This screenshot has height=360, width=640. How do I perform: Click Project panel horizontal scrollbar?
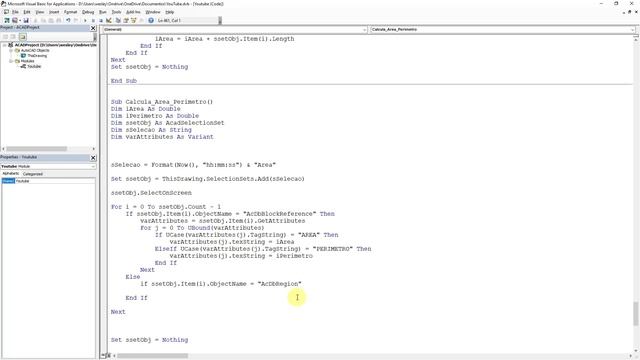coord(37,149)
